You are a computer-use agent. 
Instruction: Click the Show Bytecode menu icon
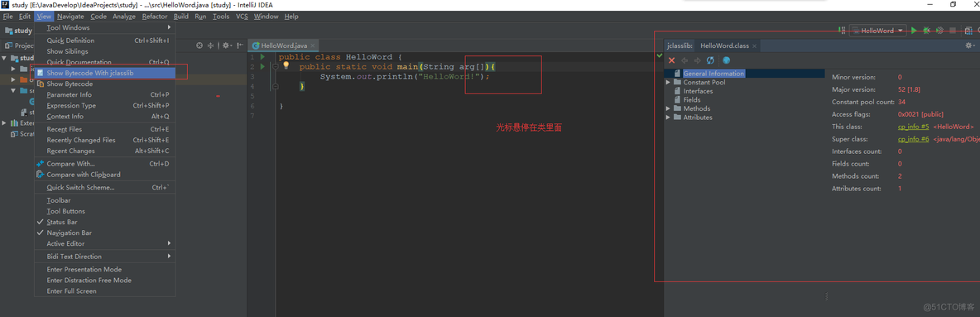tap(41, 84)
